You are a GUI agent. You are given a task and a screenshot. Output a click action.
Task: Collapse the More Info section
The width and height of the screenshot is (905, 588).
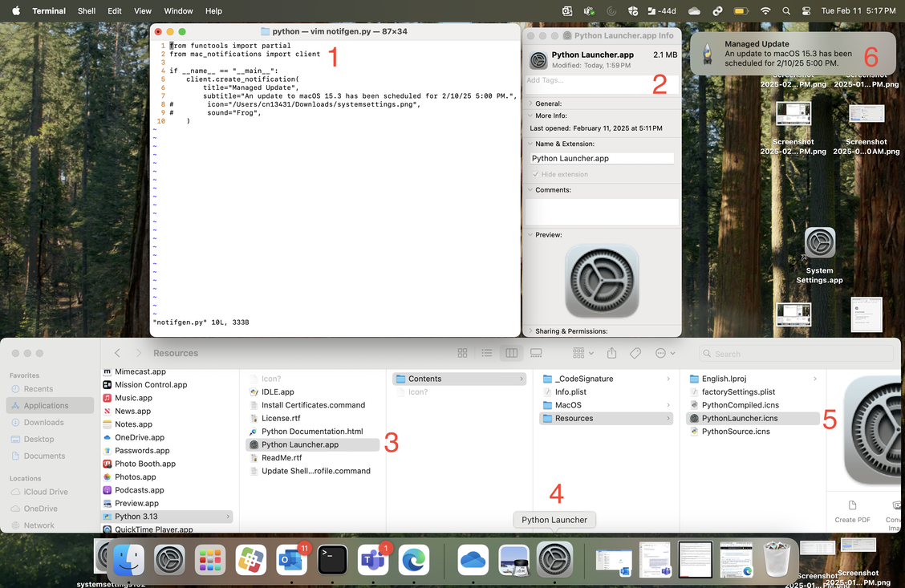530,116
